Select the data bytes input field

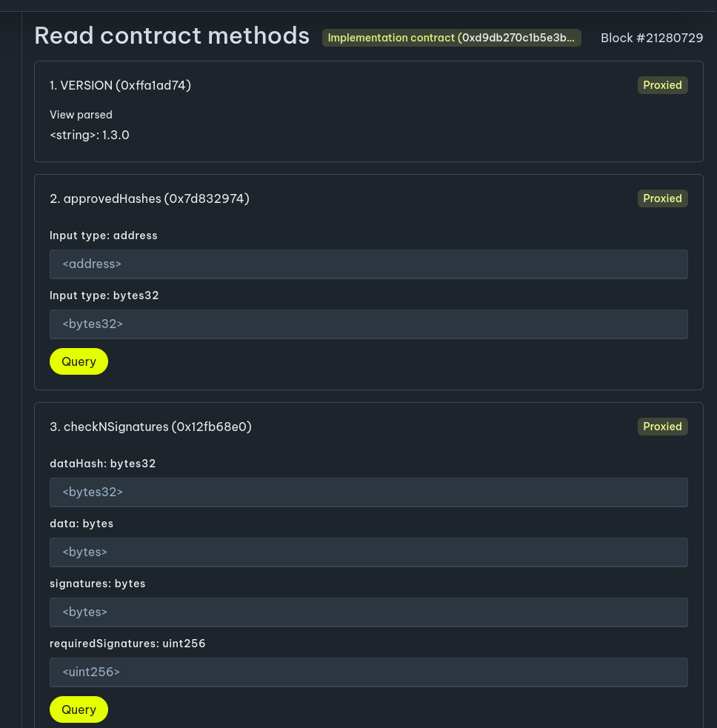click(x=368, y=552)
